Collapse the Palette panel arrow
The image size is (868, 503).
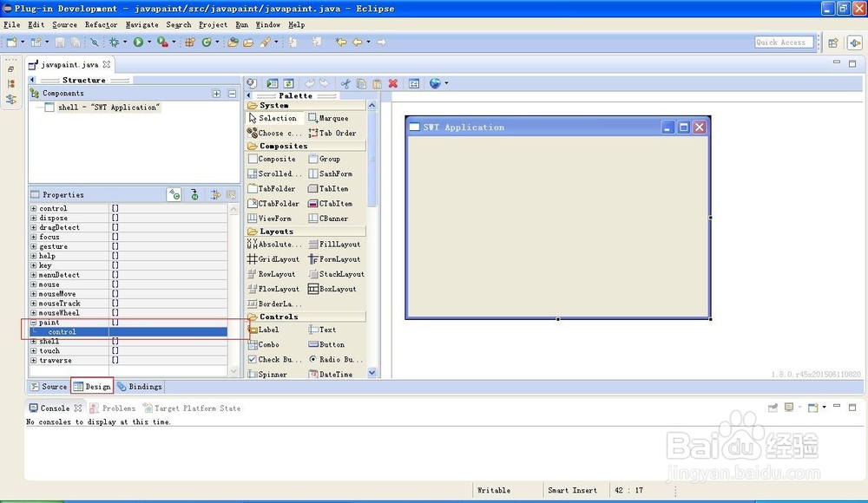click(x=248, y=95)
